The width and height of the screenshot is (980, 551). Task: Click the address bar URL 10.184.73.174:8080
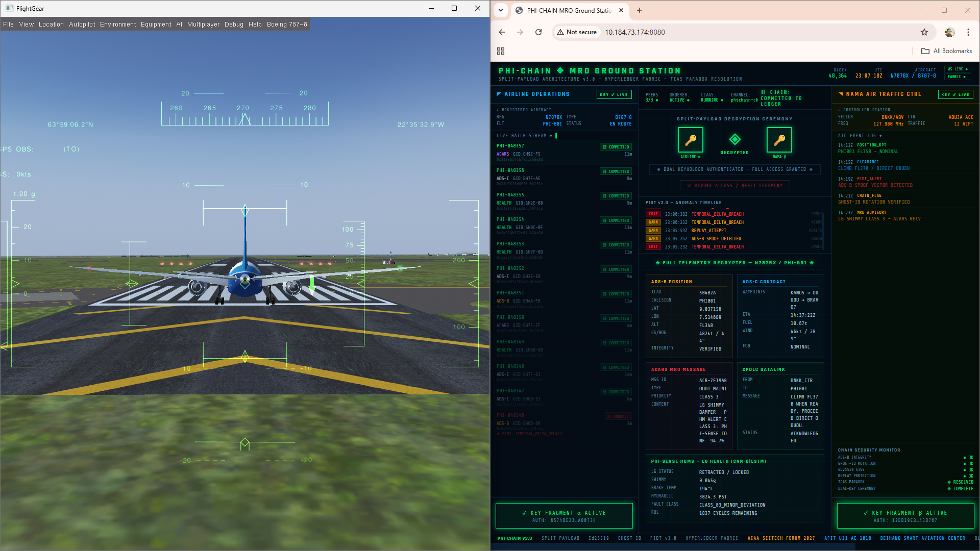coord(635,32)
